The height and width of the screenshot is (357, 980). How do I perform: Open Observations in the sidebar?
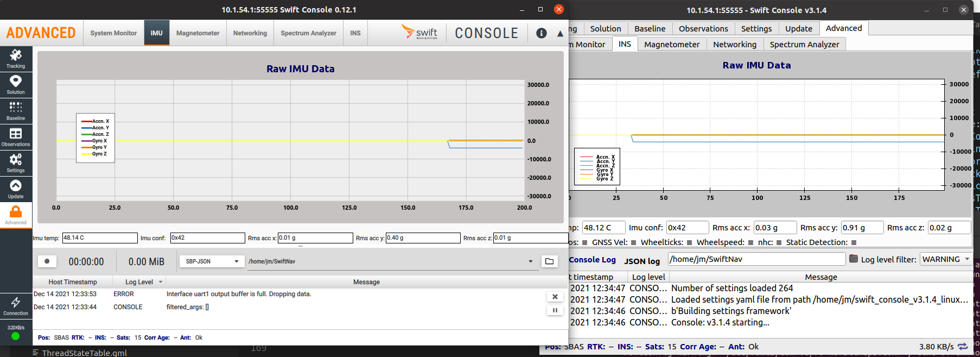(16, 137)
